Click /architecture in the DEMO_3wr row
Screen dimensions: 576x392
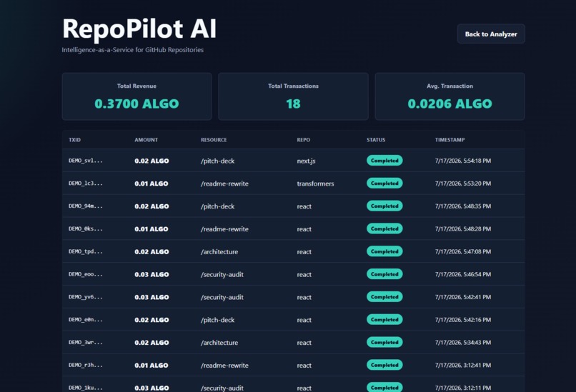[x=219, y=343]
